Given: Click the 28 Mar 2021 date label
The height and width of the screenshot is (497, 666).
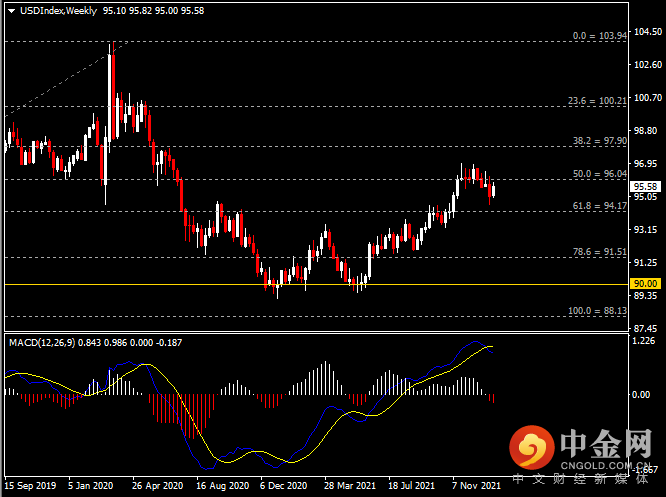Looking at the screenshot, I should click(350, 486).
